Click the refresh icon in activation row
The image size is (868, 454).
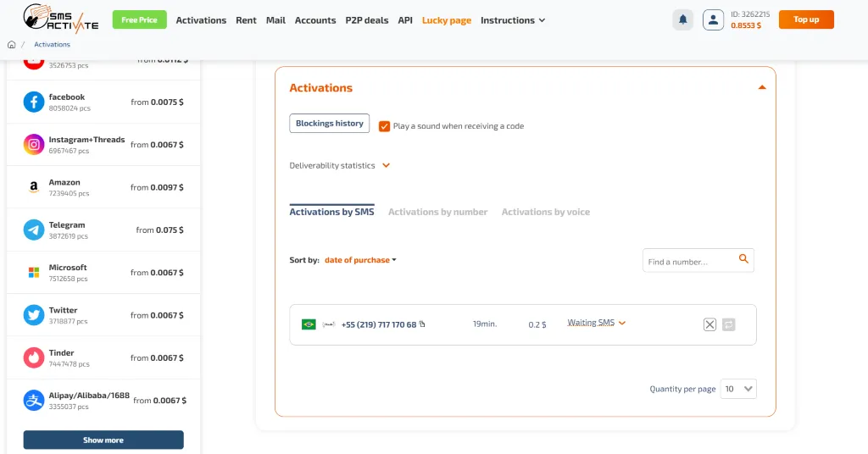tap(728, 324)
